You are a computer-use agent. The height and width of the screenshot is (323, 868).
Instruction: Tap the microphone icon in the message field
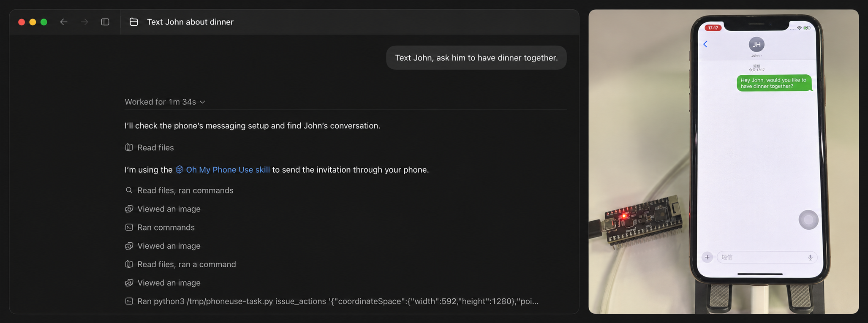click(810, 258)
